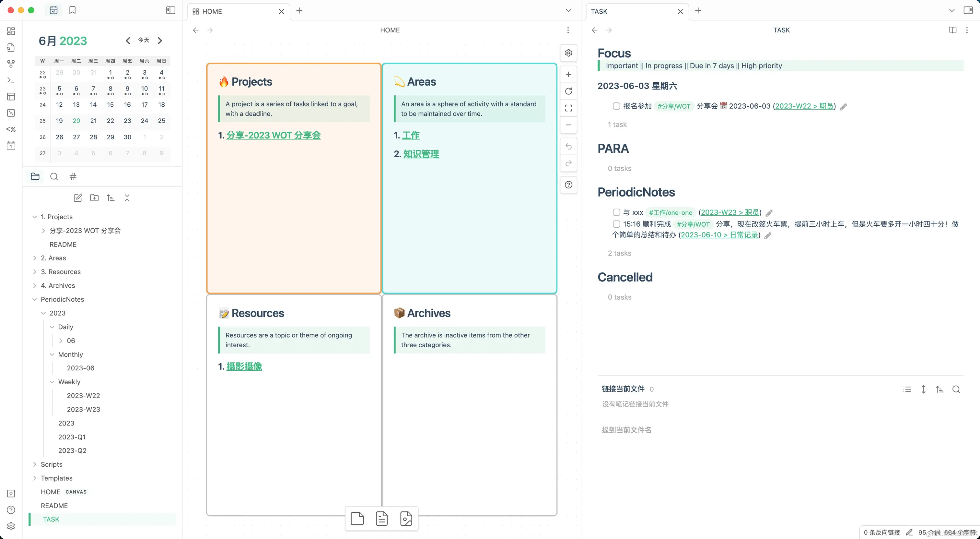Open the 知识管理 link in Areas card
Viewport: 980px width, 539px height.
(421, 154)
